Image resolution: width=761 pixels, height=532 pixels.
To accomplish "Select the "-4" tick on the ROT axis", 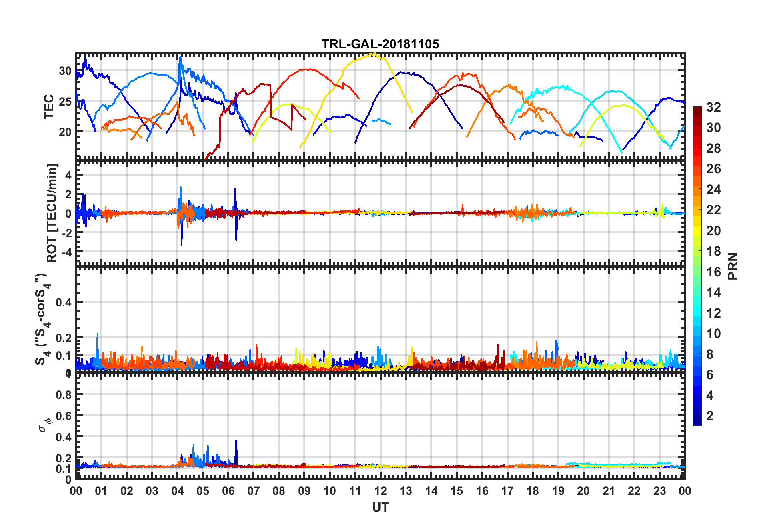I will point(66,252).
